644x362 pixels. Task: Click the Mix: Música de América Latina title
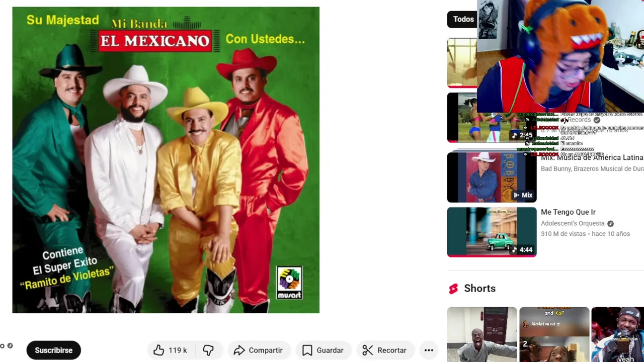click(592, 158)
